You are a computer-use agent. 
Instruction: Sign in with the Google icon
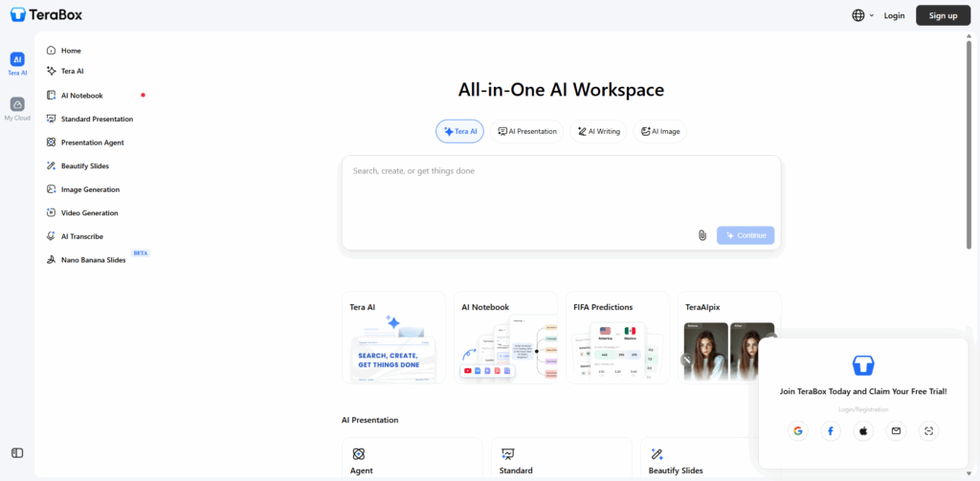(797, 431)
